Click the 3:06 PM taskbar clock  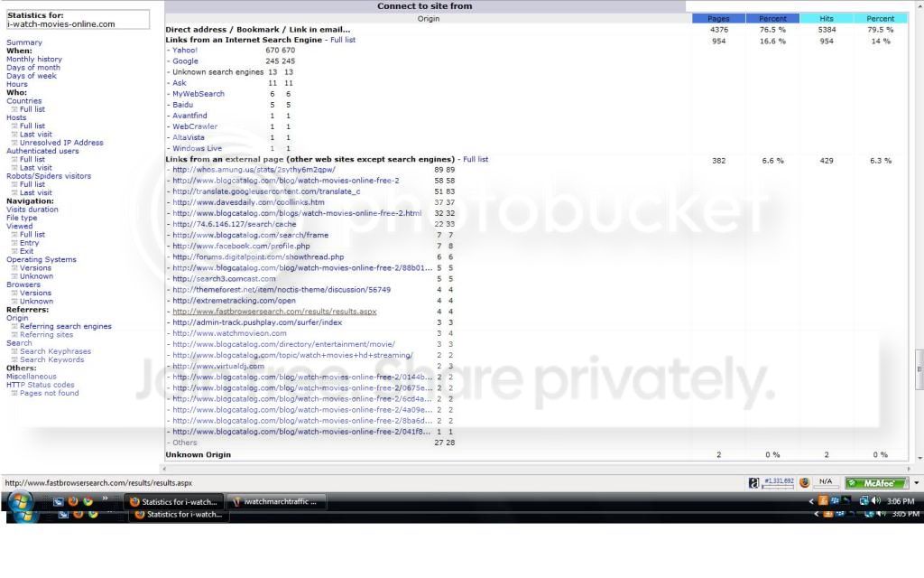(901, 501)
